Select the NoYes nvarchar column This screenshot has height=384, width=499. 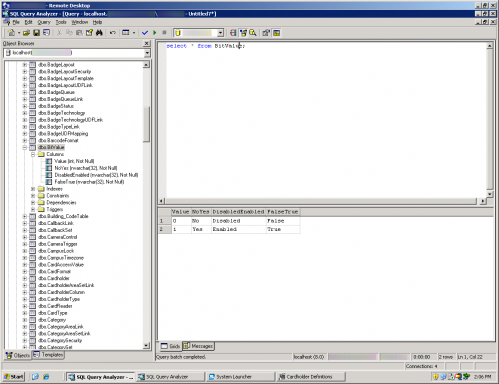[86, 168]
